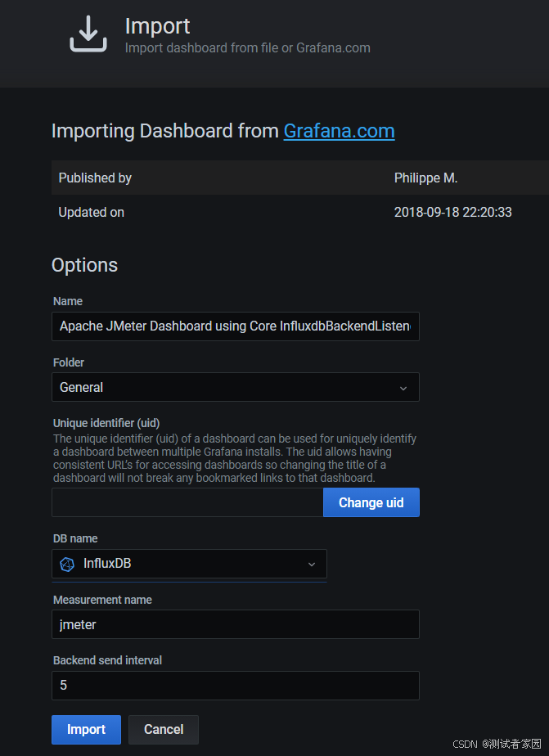549x756 pixels.
Task: Select the '2018-09-18 22:20:33' date text
Action: click(x=453, y=212)
